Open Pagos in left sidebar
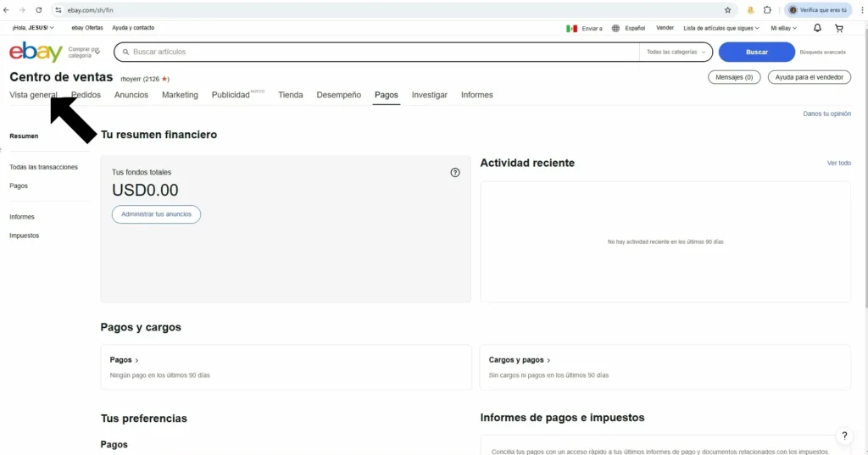 point(19,186)
